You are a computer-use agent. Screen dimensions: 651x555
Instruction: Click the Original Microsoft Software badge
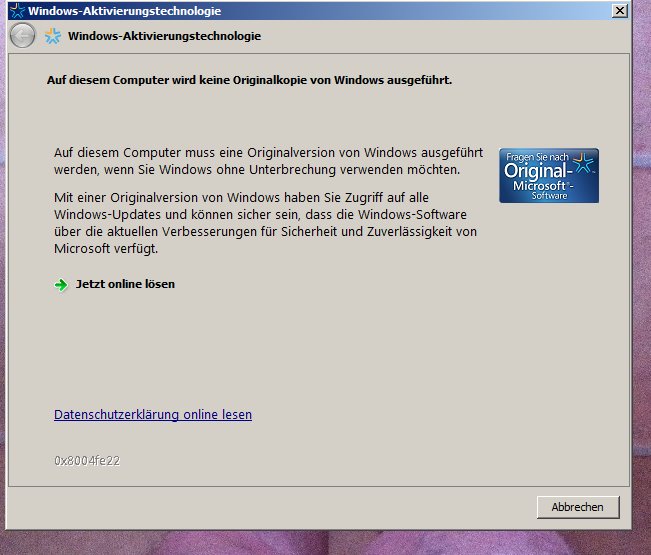coord(549,176)
